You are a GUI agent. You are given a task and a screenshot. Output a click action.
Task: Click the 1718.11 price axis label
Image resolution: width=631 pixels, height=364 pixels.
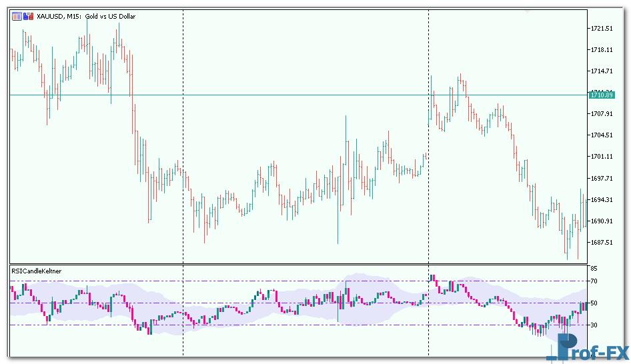601,50
